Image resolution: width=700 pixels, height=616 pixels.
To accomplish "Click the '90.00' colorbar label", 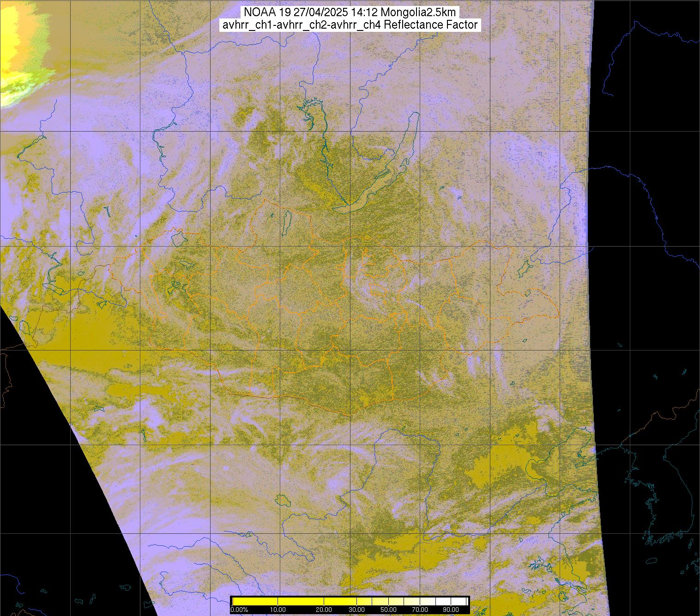I will pyautogui.click(x=451, y=610).
